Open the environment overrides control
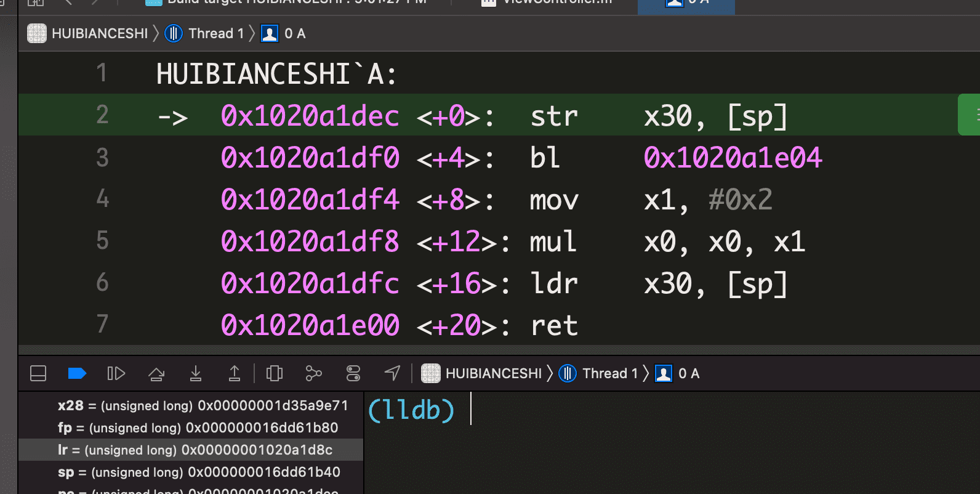 pos(353,373)
